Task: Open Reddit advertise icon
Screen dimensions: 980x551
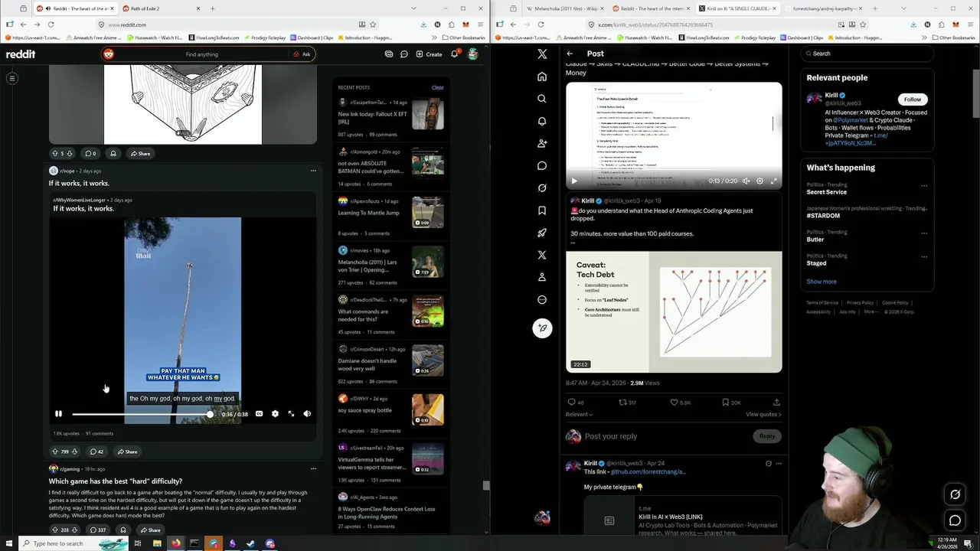Action: point(389,54)
